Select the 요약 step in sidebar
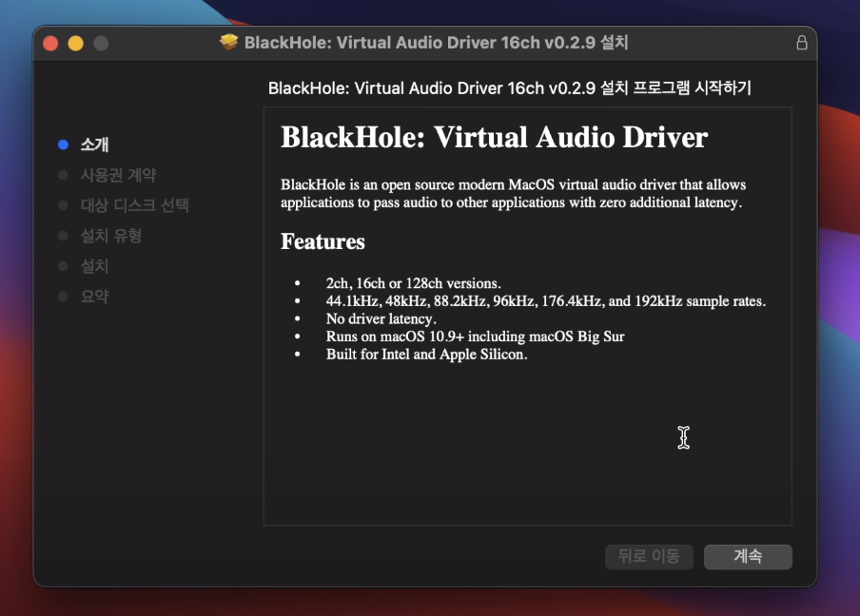Image resolution: width=860 pixels, height=616 pixels. (94, 297)
